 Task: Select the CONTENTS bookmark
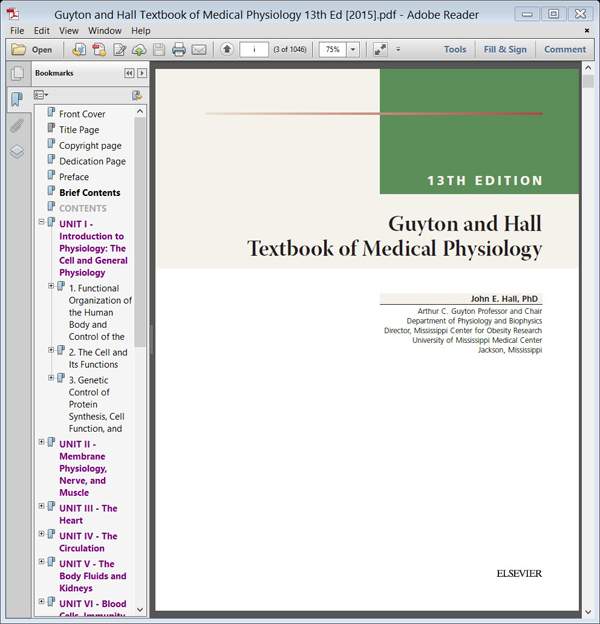tap(83, 208)
